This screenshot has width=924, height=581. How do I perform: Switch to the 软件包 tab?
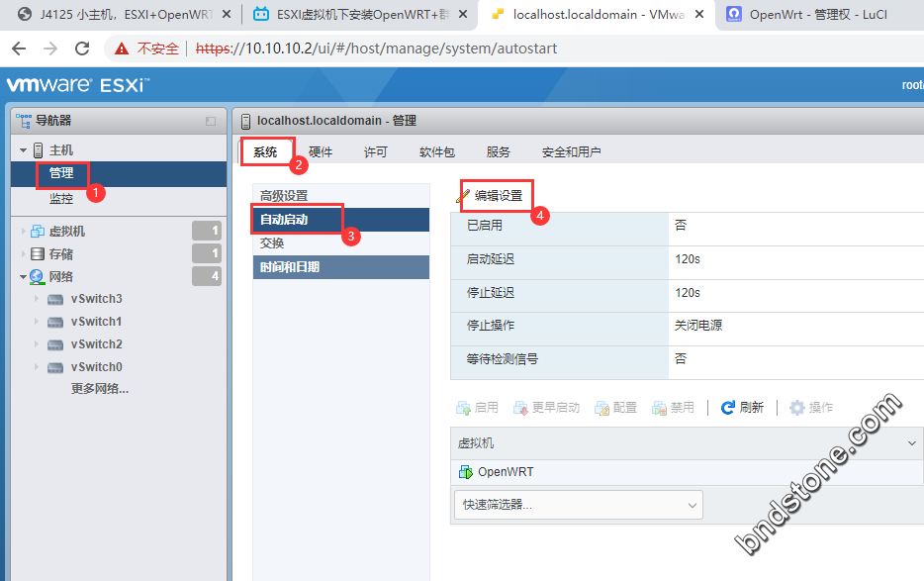pyautogui.click(x=436, y=152)
